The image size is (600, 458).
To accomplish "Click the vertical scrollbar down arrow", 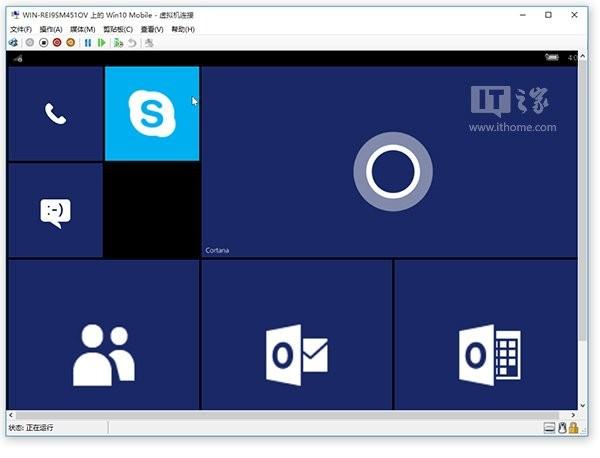I will coord(583,405).
